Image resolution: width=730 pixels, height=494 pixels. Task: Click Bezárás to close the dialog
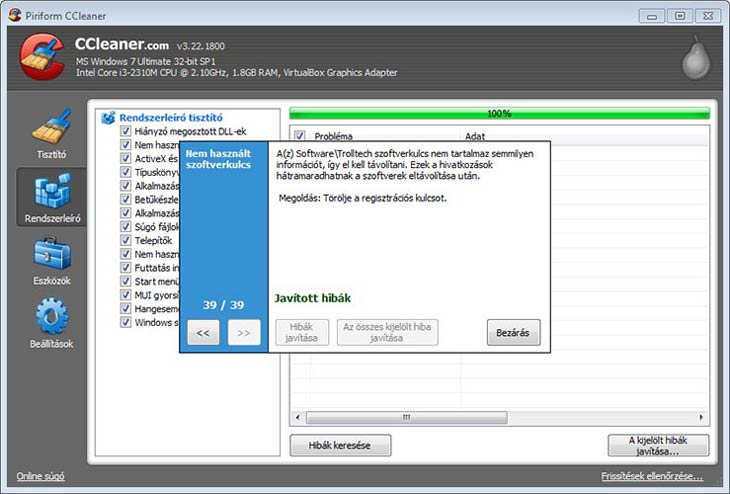click(x=513, y=332)
